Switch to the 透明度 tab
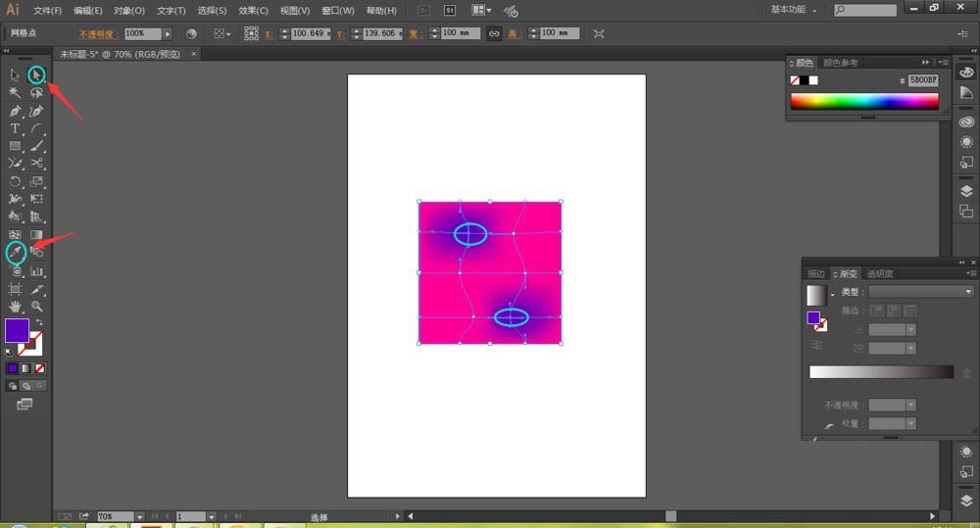The image size is (980, 528). pyautogui.click(x=880, y=273)
